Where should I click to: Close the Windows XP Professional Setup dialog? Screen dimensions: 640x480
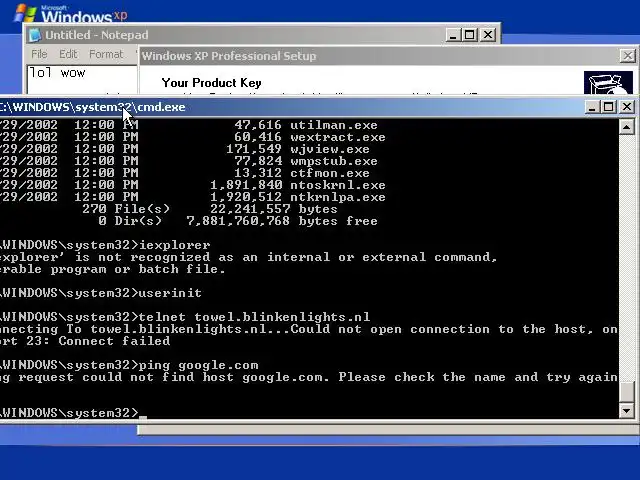pyautogui.click(x=627, y=56)
